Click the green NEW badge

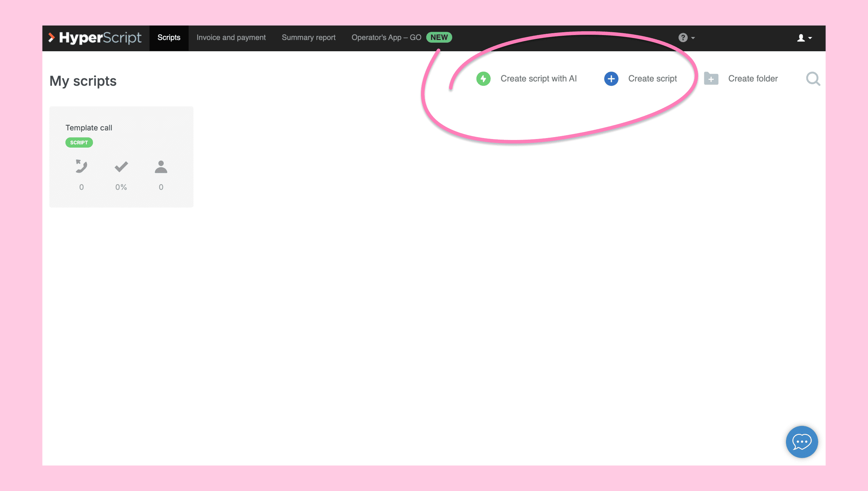pyautogui.click(x=439, y=37)
